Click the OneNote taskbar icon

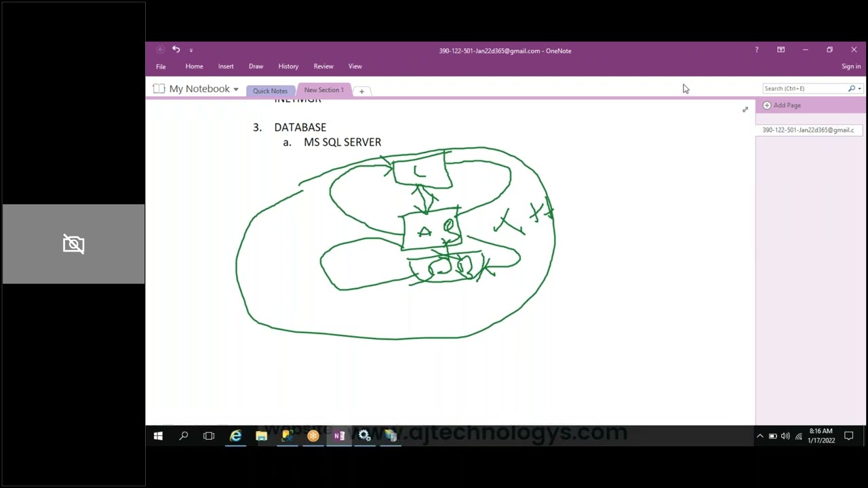point(339,436)
